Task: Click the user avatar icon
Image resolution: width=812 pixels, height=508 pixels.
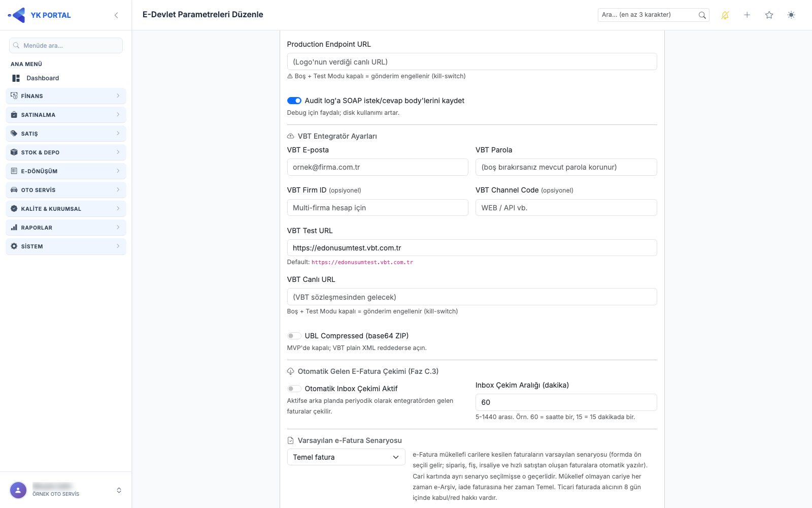Action: pos(18,490)
